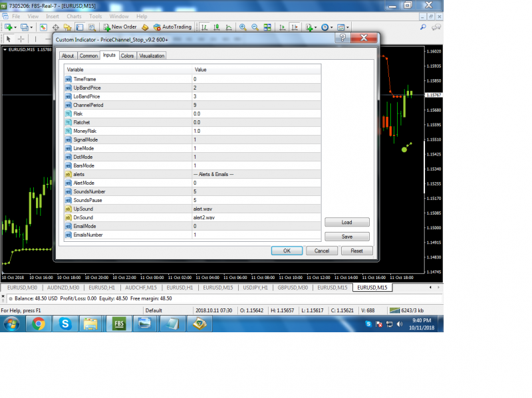This screenshot has height=398, width=532.
Task: Switch to Bar Chart icon
Action: (x=204, y=27)
